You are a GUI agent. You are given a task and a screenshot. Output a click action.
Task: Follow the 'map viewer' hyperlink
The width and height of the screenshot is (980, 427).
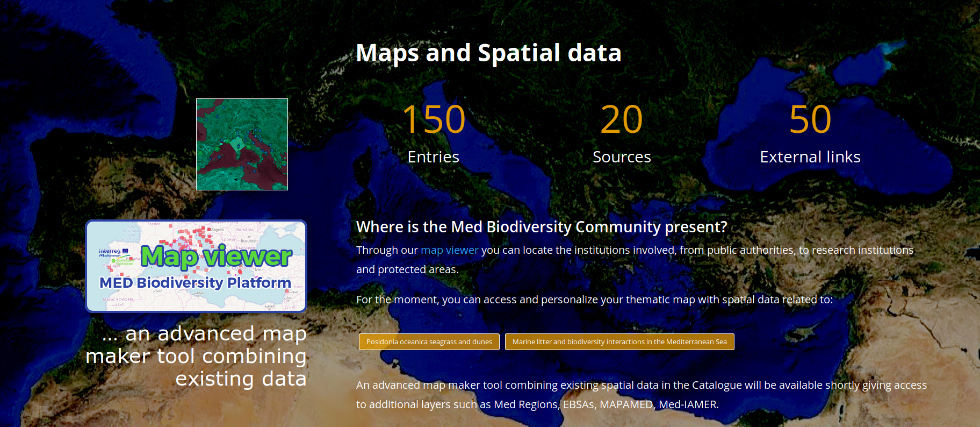(x=449, y=250)
